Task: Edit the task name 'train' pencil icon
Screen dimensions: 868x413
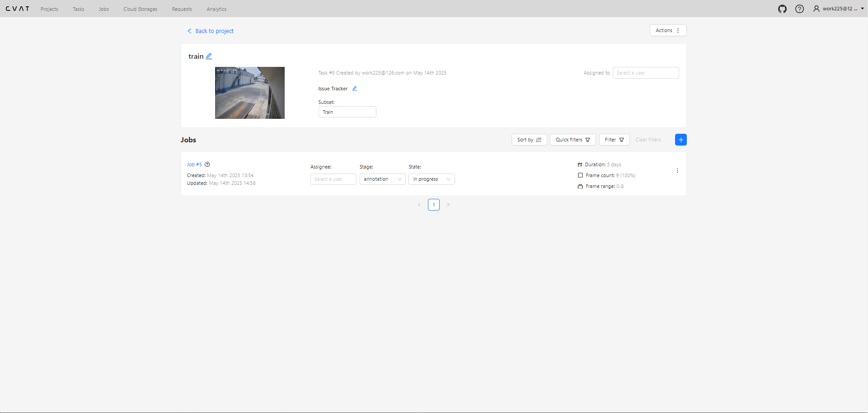Action: [209, 56]
